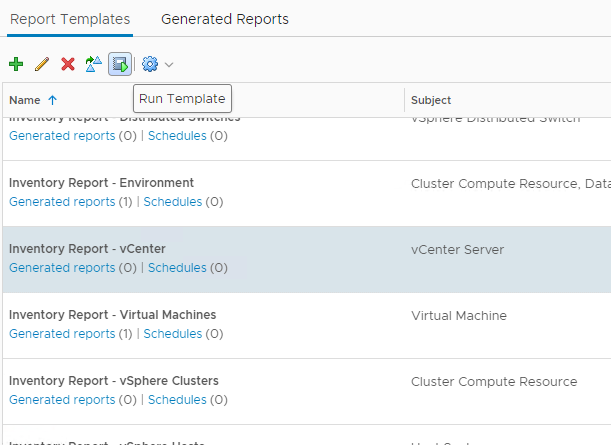Click the blue gear actions icon

[x=150, y=64]
